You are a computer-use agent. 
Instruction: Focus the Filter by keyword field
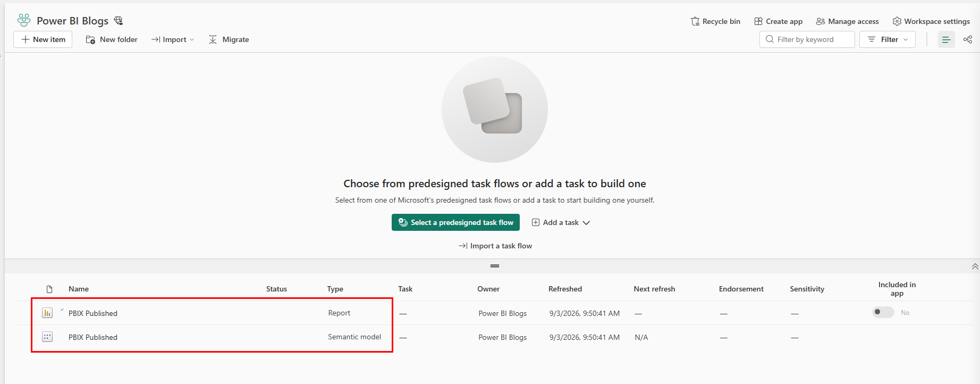pyautogui.click(x=807, y=39)
